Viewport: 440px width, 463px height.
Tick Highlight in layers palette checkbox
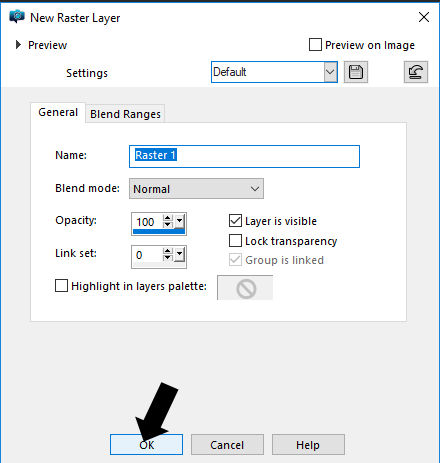(x=61, y=286)
